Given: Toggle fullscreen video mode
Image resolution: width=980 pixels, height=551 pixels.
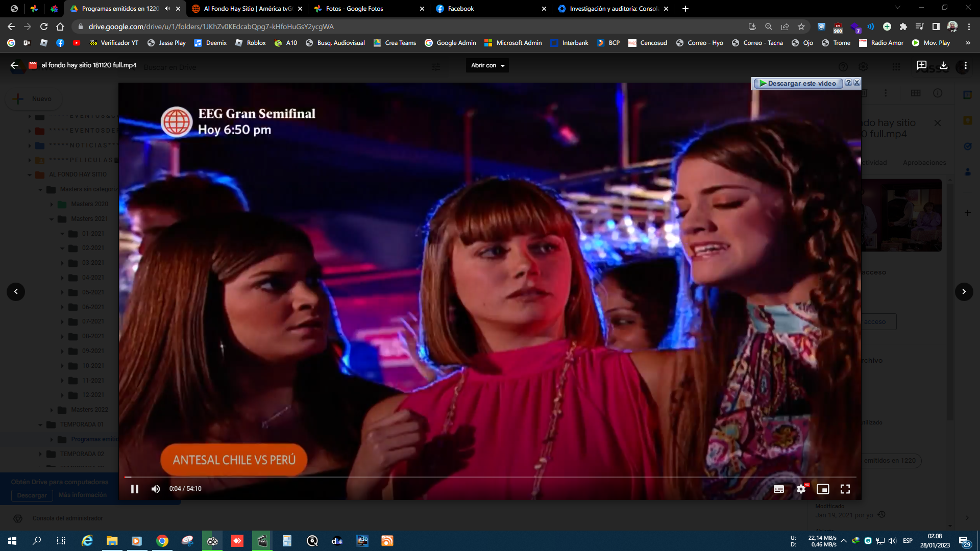Looking at the screenshot, I should tap(845, 489).
